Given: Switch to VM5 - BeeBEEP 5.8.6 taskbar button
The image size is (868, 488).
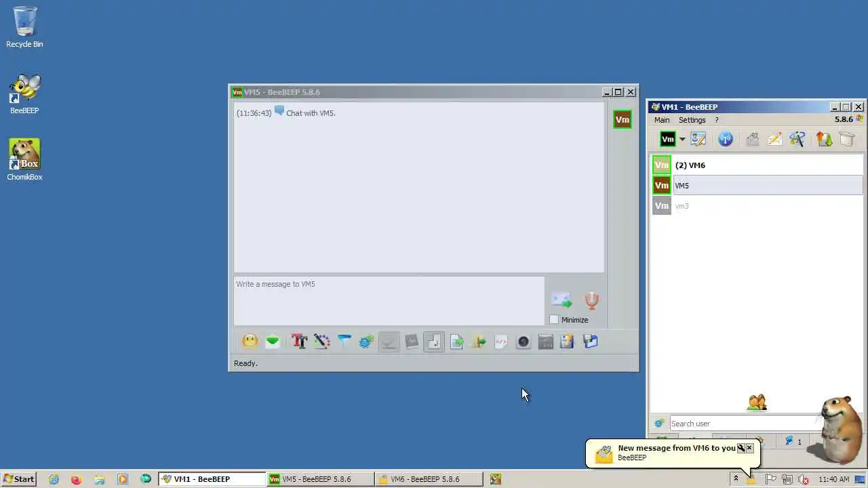Looking at the screenshot, I should click(320, 479).
